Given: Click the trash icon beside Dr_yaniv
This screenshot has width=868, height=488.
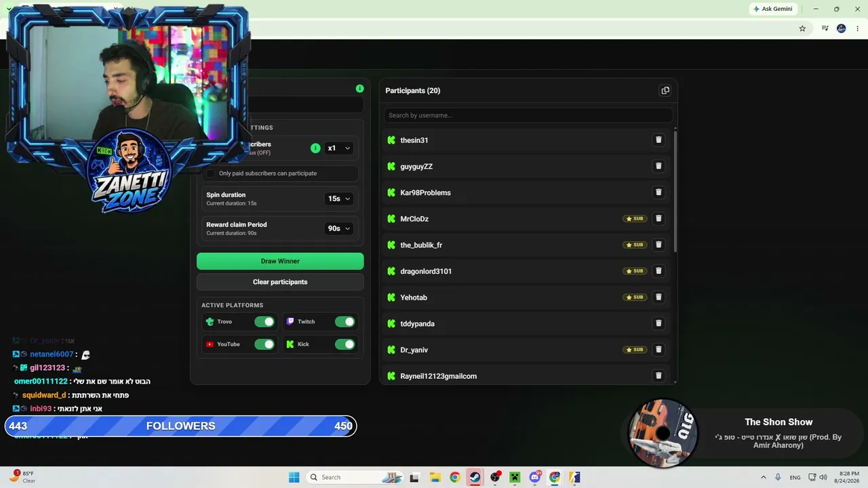Looking at the screenshot, I should pos(658,350).
